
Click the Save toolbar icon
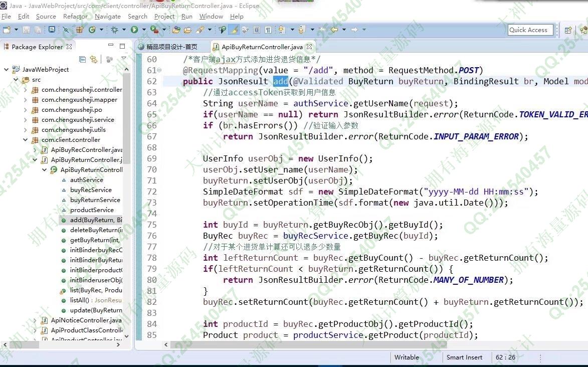click(26, 30)
